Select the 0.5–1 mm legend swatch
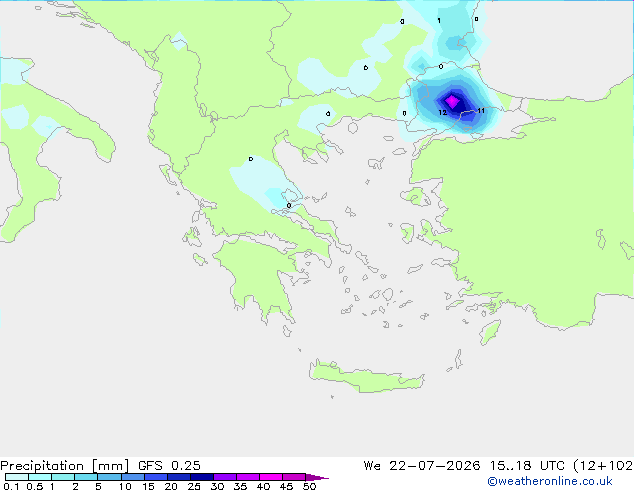This screenshot has width=634, height=490. (x=40, y=477)
